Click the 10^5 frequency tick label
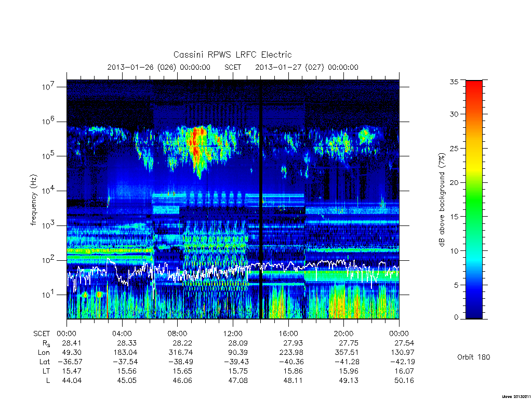The height and width of the screenshot is (399, 532). (48, 156)
